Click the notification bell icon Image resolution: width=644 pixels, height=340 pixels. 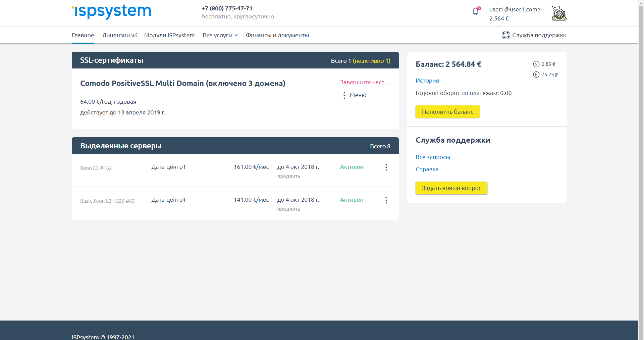point(475,12)
